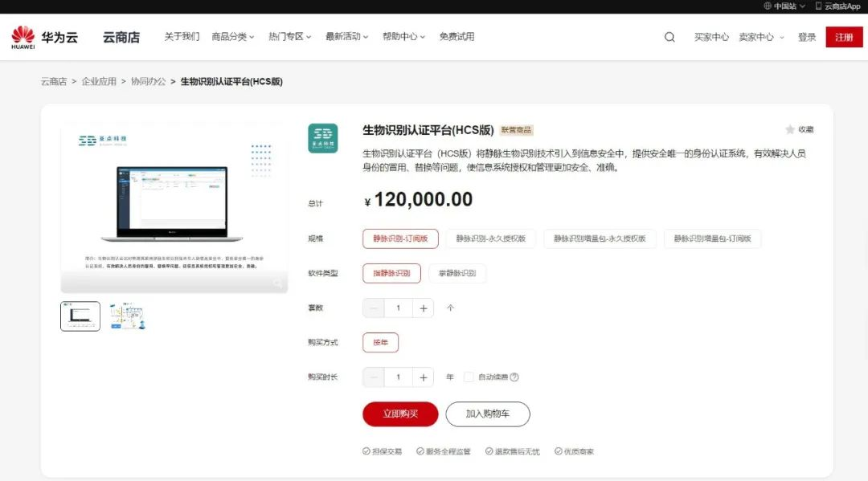Open 云商店 home title
Image resolution: width=868 pixels, height=481 pixels.
click(x=121, y=37)
